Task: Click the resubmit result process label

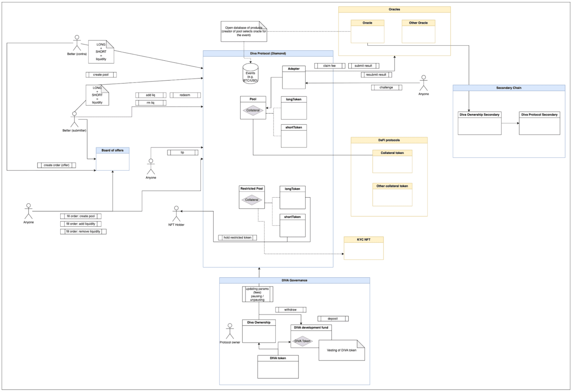Action: tap(376, 75)
